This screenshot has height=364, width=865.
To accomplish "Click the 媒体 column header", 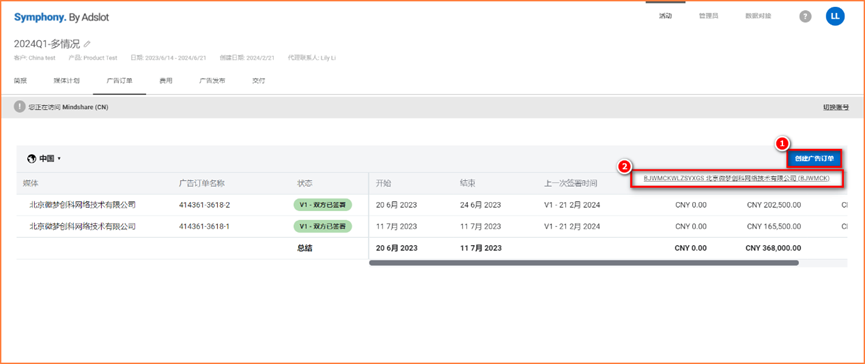I will 30,183.
